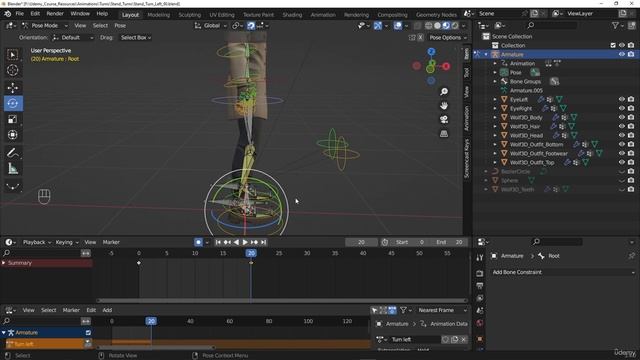Click the End frame field
The image size is (640, 360).
click(449, 242)
